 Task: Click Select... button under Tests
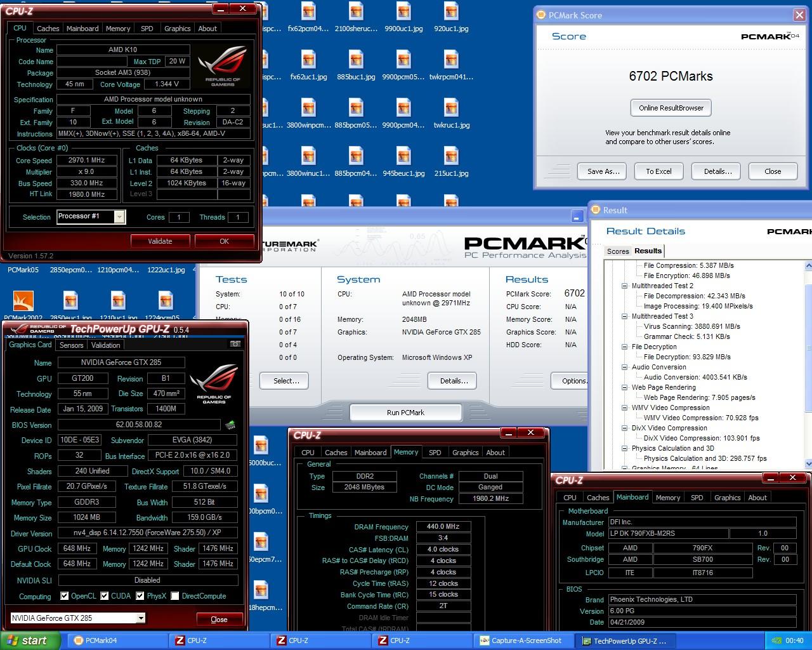point(284,381)
